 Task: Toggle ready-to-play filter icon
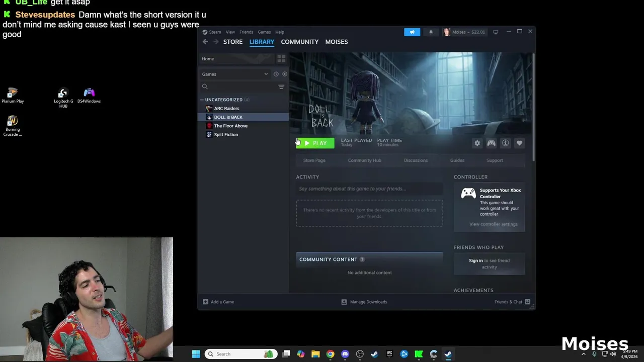tap(285, 74)
